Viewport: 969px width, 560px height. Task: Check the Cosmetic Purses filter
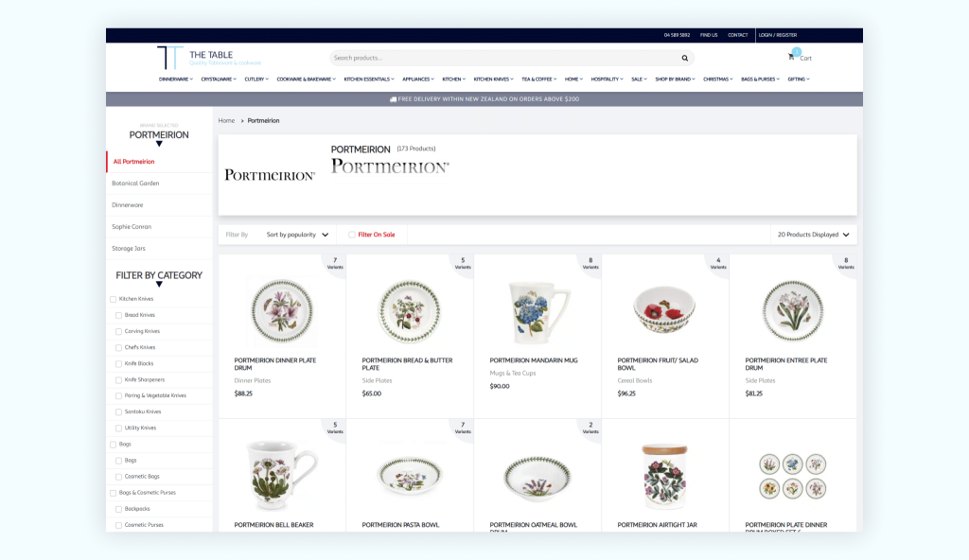(x=118, y=525)
